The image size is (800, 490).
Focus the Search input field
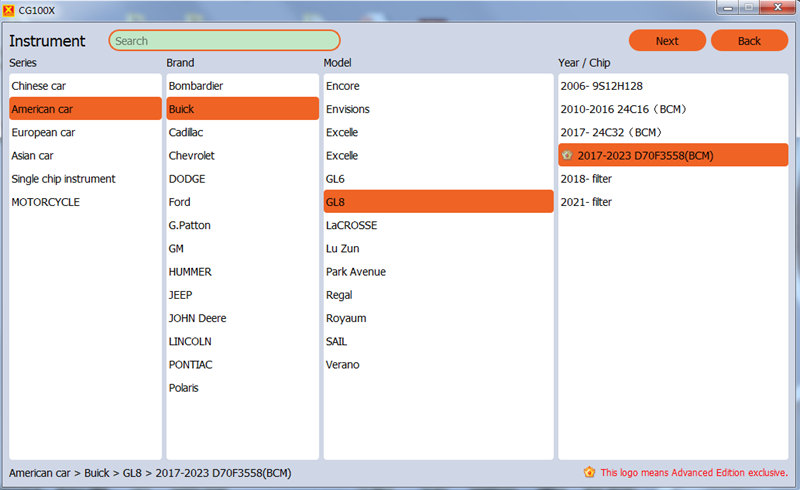(224, 41)
